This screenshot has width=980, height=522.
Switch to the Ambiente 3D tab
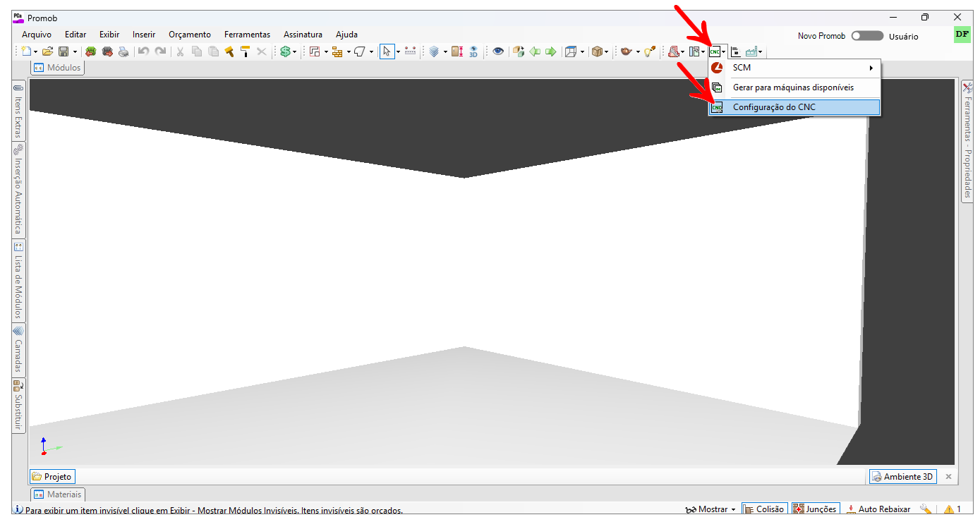(x=902, y=477)
